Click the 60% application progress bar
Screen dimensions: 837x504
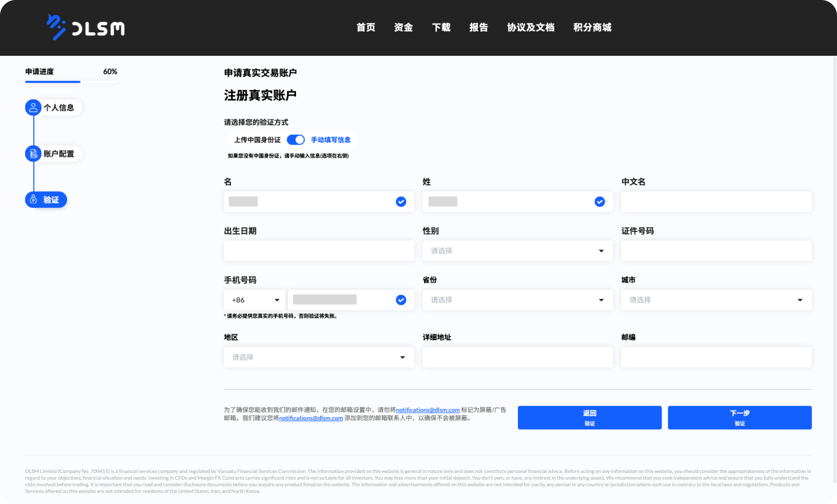coord(71,82)
